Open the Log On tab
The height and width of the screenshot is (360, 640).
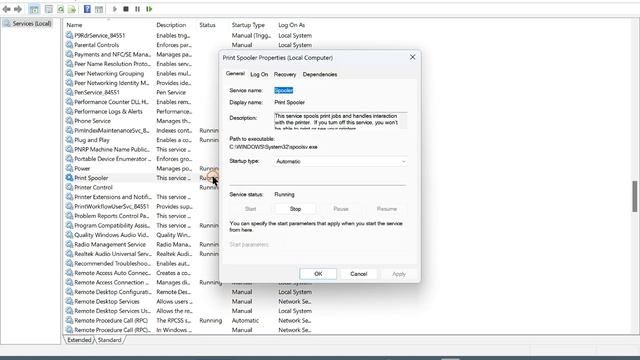pyautogui.click(x=259, y=74)
